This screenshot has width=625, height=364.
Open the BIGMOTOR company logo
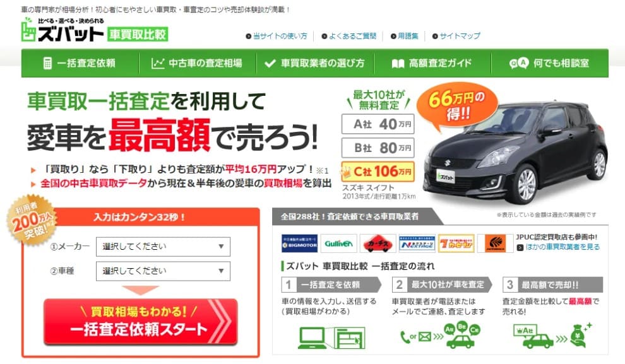tap(299, 244)
